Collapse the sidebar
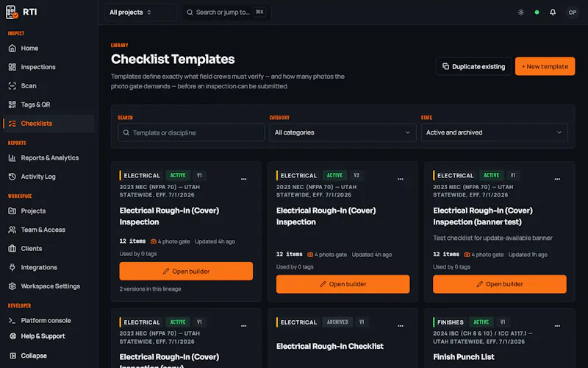This screenshot has height=368, width=588. (x=48, y=355)
